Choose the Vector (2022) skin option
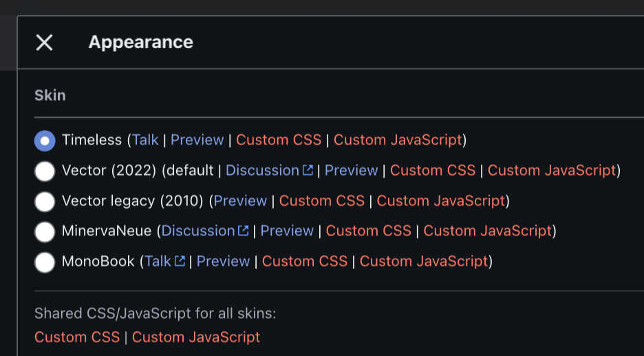Viewport: 644px width, 356px height. pyautogui.click(x=45, y=171)
